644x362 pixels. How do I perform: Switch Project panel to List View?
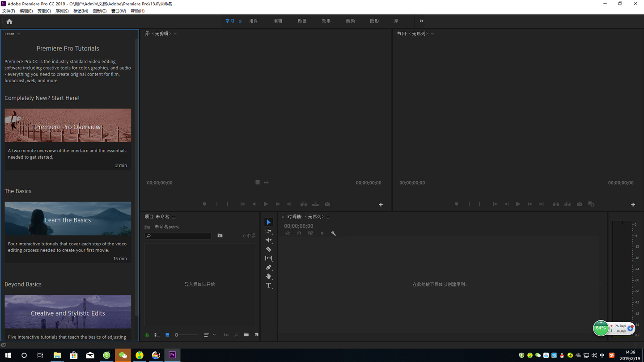[157, 335]
